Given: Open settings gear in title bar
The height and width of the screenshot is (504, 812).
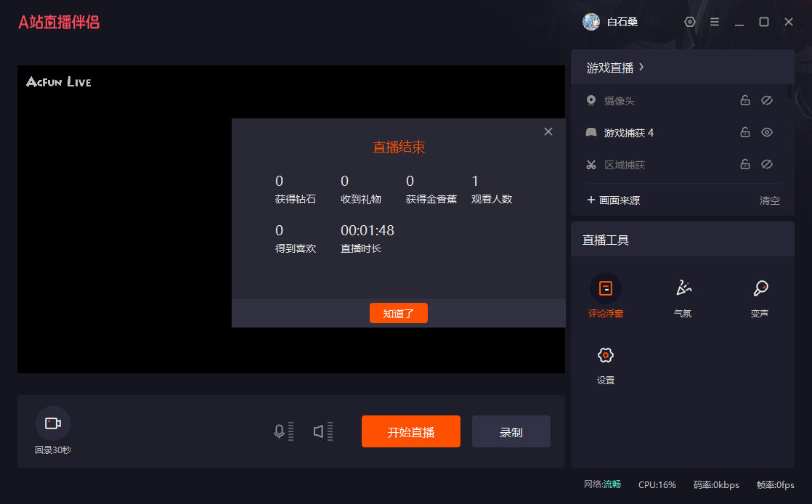Looking at the screenshot, I should [690, 22].
